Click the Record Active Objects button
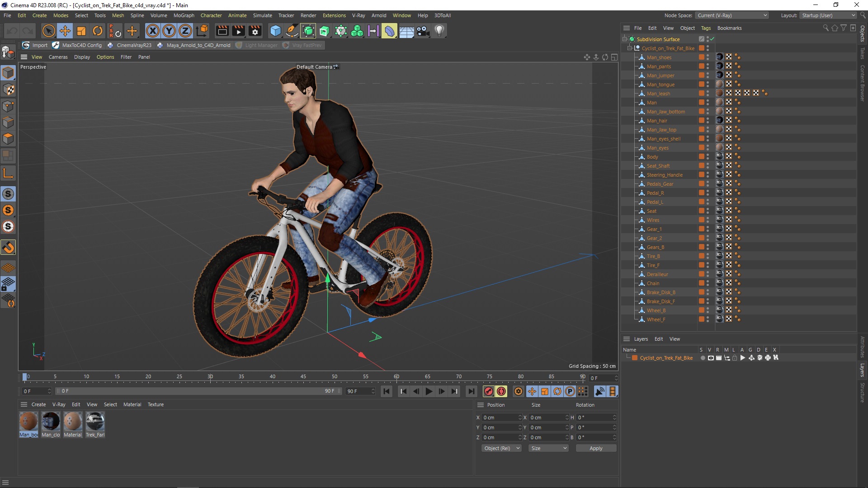 coord(489,391)
